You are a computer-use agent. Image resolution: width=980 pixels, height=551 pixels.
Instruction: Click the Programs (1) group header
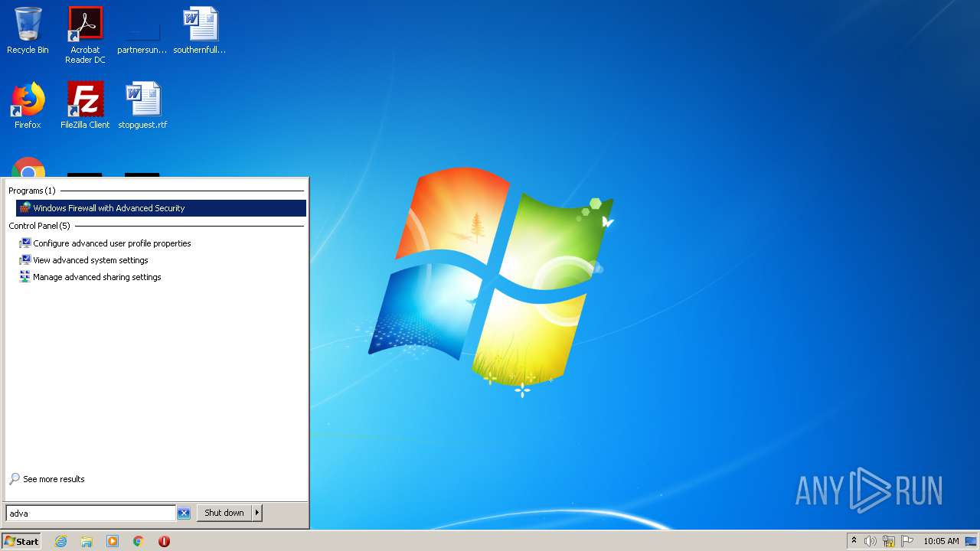click(x=32, y=191)
